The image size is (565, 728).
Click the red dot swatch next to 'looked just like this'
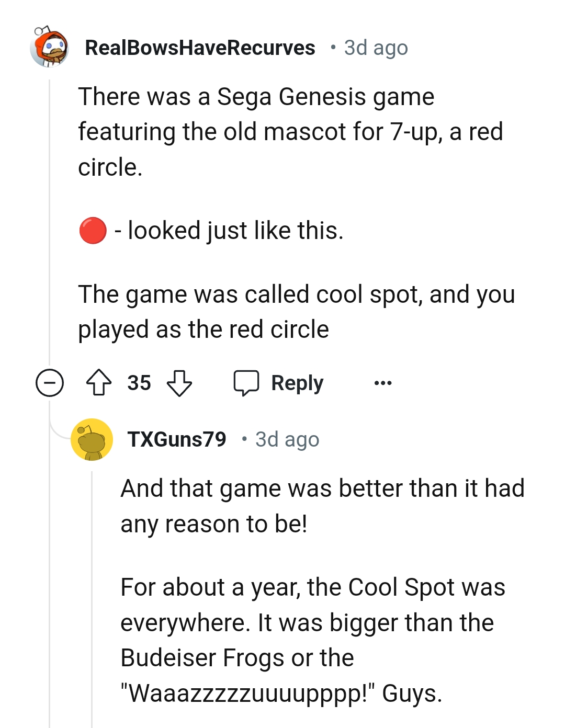(x=93, y=229)
